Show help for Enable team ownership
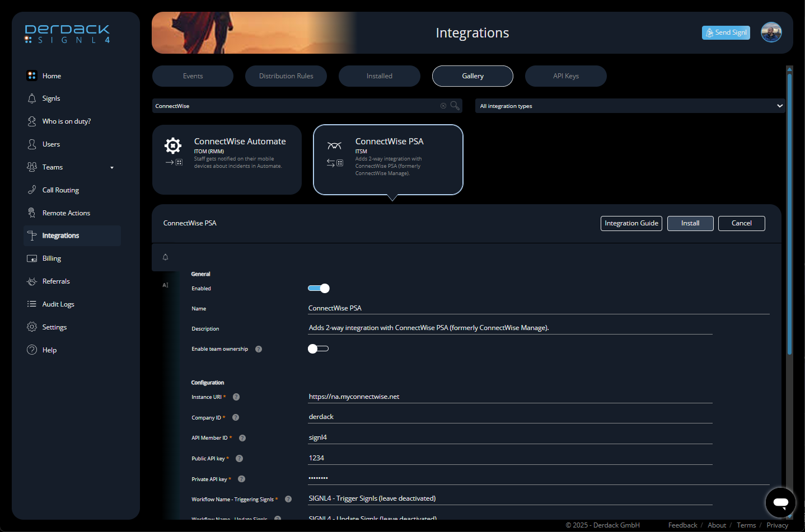The image size is (805, 532). point(259,349)
